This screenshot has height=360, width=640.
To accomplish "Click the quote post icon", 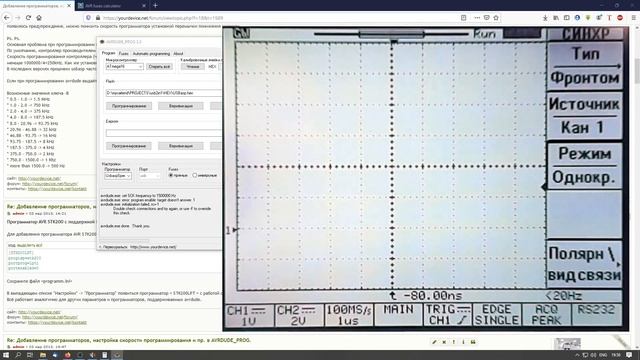I will (x=473, y=342).
